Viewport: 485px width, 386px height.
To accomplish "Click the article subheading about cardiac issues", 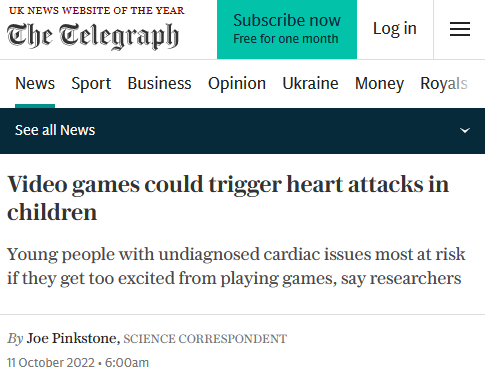I will (236, 266).
